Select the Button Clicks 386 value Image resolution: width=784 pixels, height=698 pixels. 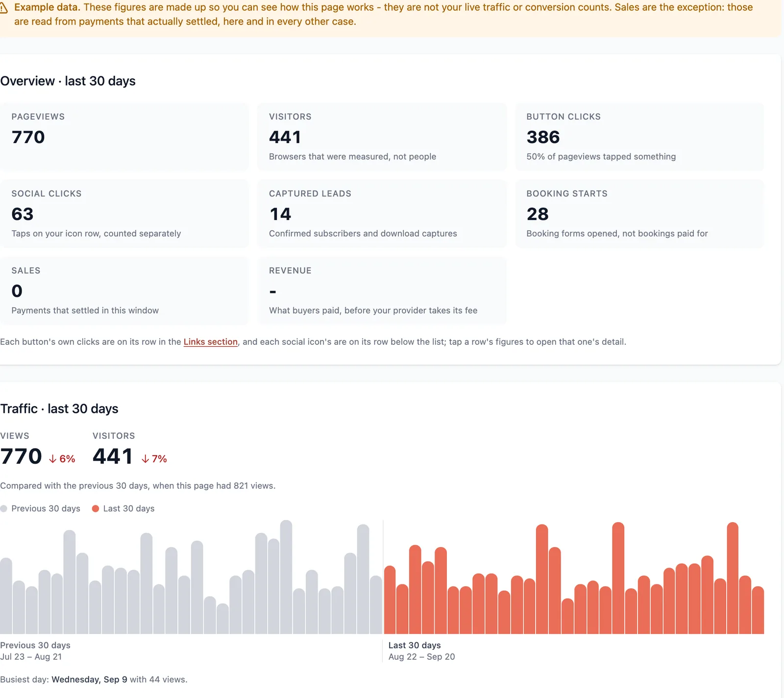(543, 137)
